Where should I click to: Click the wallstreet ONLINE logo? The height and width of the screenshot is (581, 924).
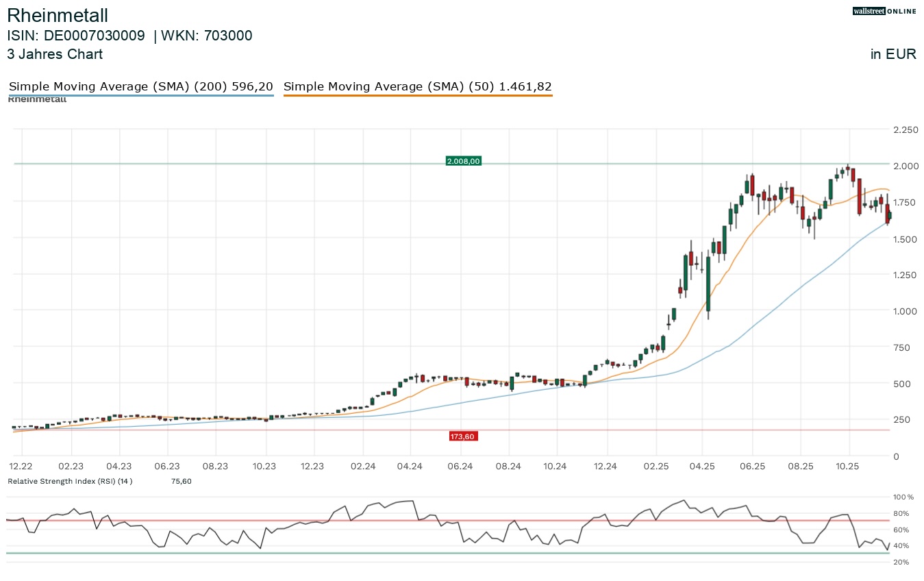point(884,11)
